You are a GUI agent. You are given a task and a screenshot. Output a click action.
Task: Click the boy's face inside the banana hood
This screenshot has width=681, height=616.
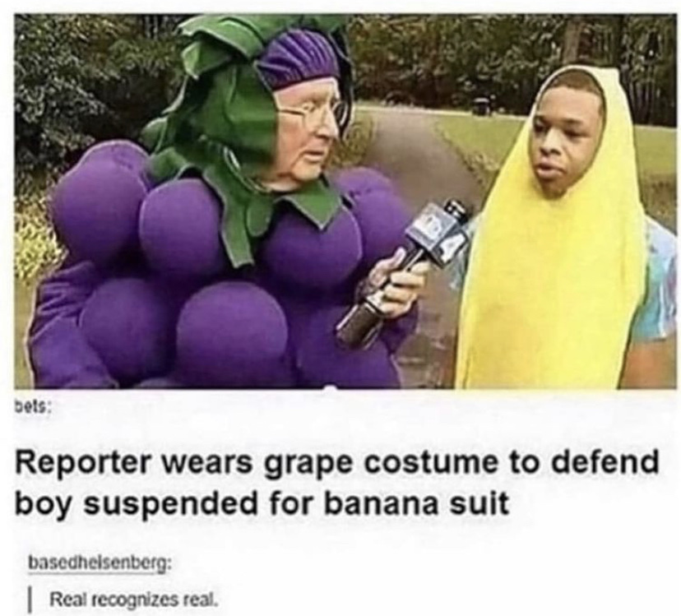565,138
